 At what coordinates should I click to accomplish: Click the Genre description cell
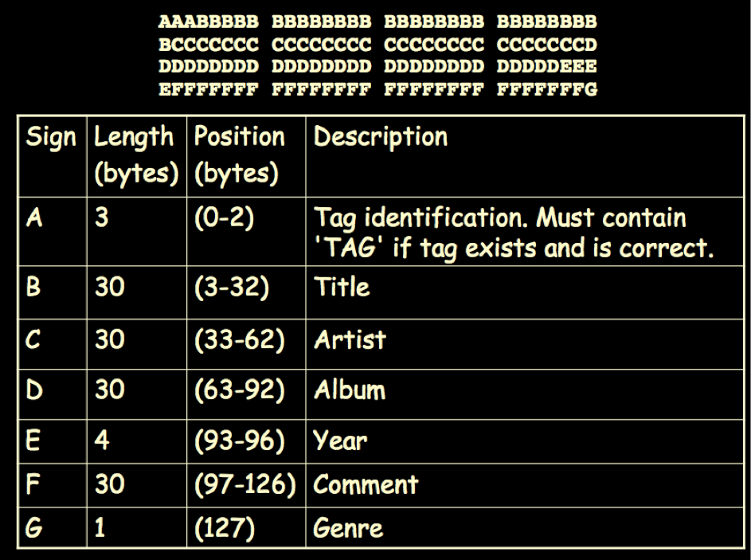(525, 527)
